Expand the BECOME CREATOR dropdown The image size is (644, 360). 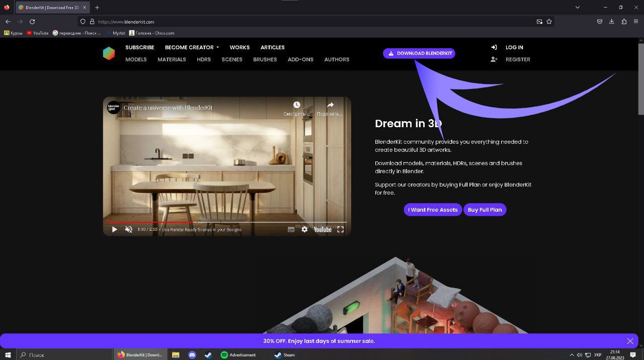click(x=192, y=47)
